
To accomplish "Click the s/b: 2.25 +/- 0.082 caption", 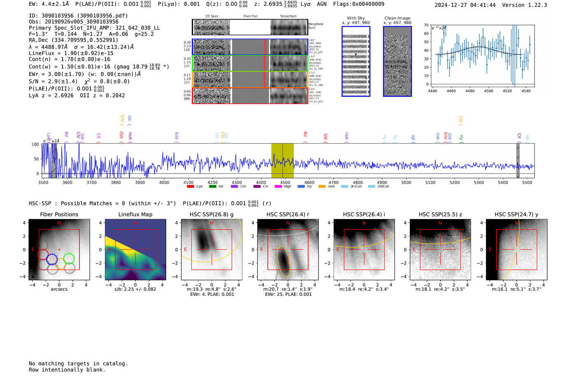I will [x=135, y=289].
